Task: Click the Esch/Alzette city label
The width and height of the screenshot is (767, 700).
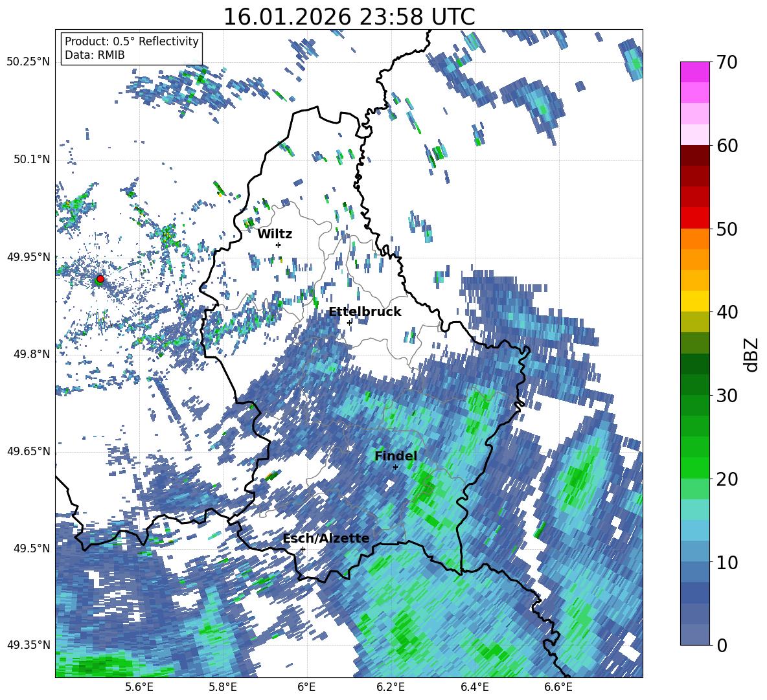Action: [x=326, y=539]
